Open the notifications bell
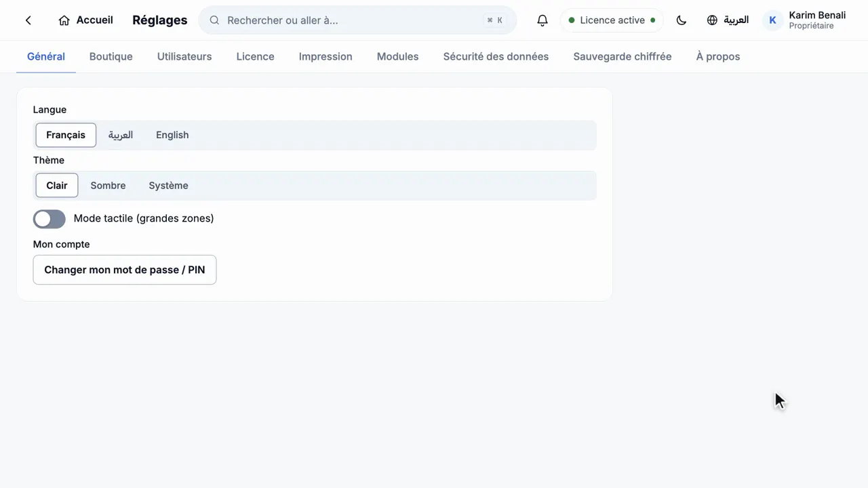The image size is (868, 488). pyautogui.click(x=542, y=20)
